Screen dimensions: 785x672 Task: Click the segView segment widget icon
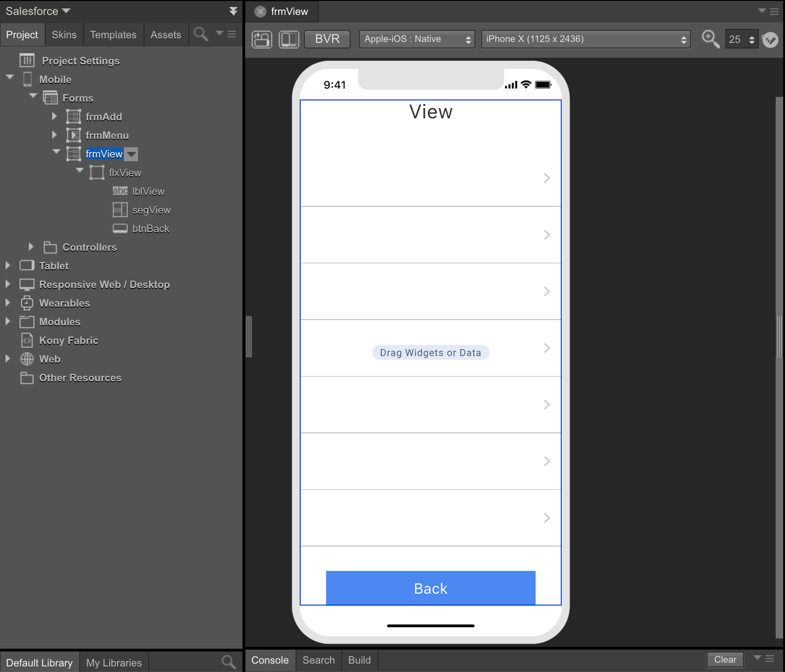pos(120,210)
